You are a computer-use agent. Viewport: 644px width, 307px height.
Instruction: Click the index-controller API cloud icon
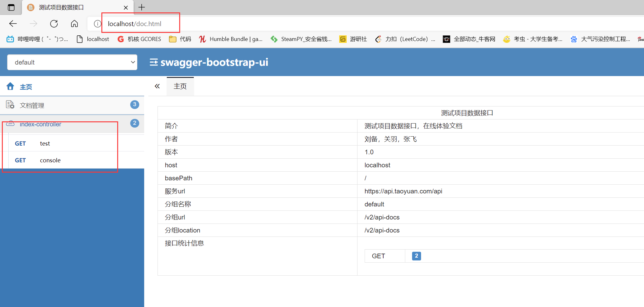[x=10, y=124]
